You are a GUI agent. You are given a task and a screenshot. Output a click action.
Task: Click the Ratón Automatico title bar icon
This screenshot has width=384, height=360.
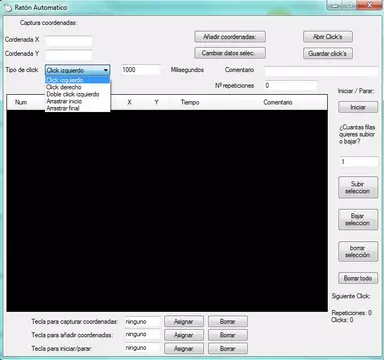(8, 7)
